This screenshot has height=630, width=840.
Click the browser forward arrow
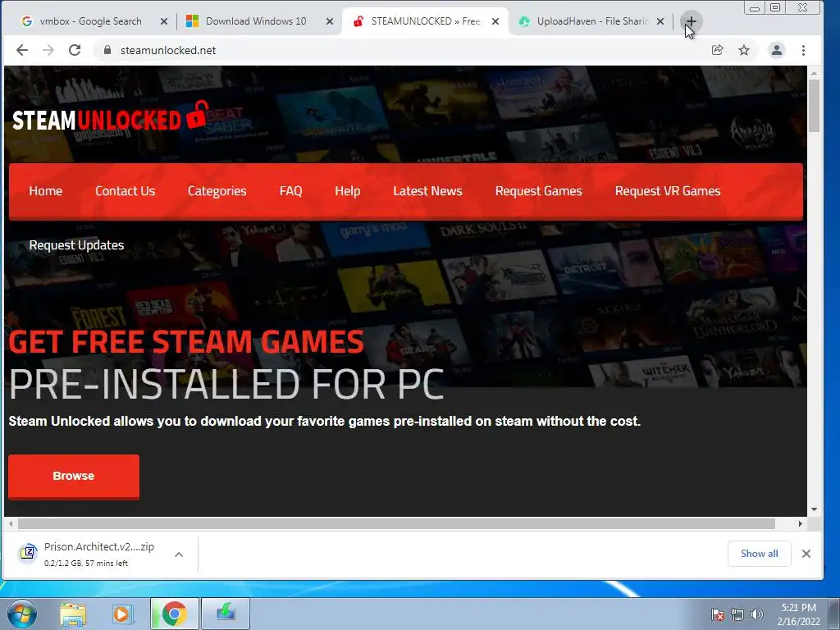[x=48, y=50]
